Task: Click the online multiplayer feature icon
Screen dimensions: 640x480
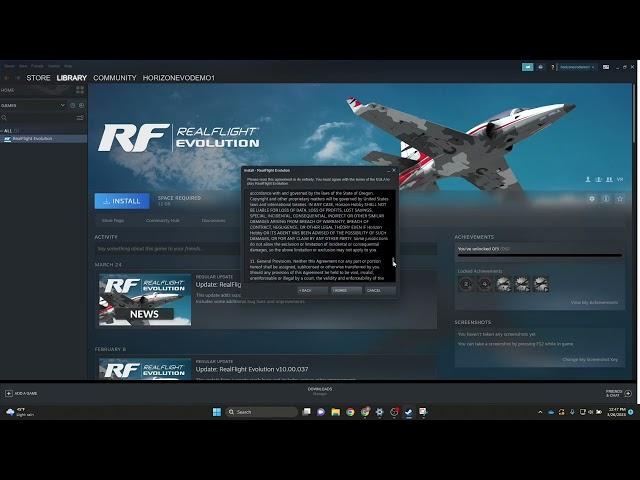Action: [x=599, y=179]
